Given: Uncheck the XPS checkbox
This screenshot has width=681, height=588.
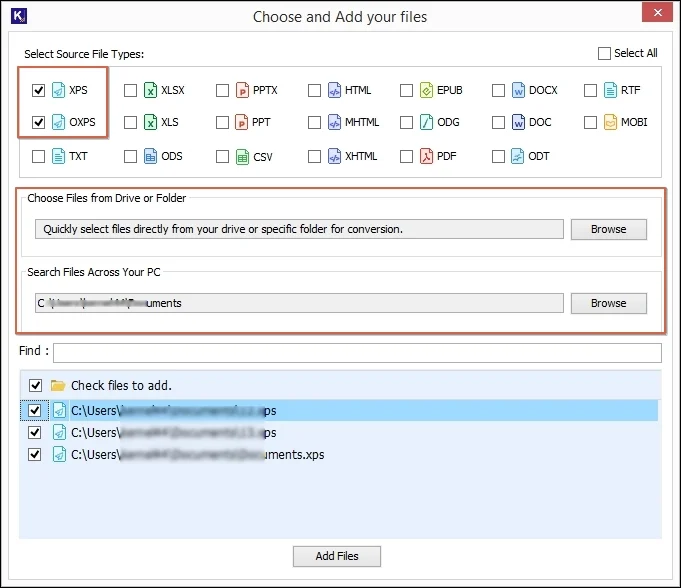Looking at the screenshot, I should pos(38,90).
